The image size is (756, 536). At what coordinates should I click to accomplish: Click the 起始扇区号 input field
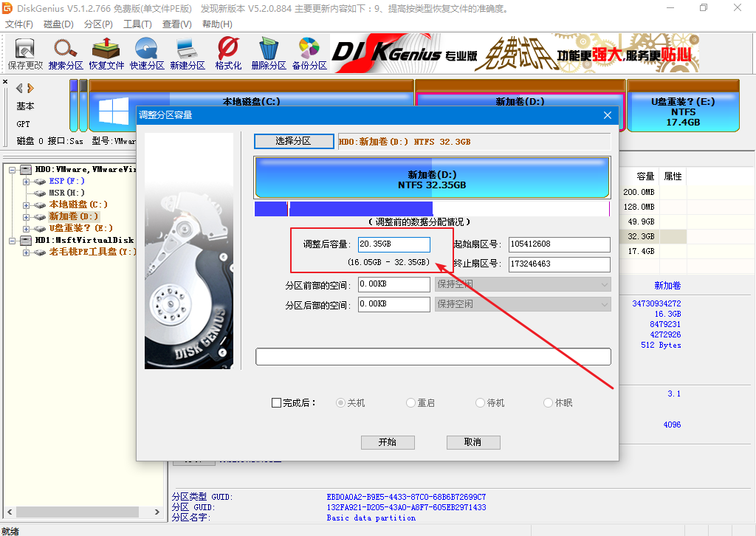click(x=560, y=244)
